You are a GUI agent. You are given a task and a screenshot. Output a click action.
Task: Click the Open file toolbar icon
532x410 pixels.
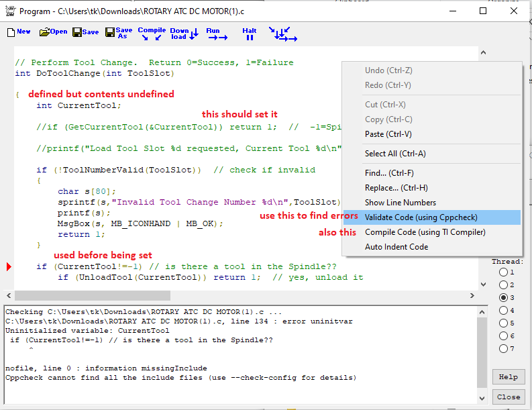[x=53, y=32]
